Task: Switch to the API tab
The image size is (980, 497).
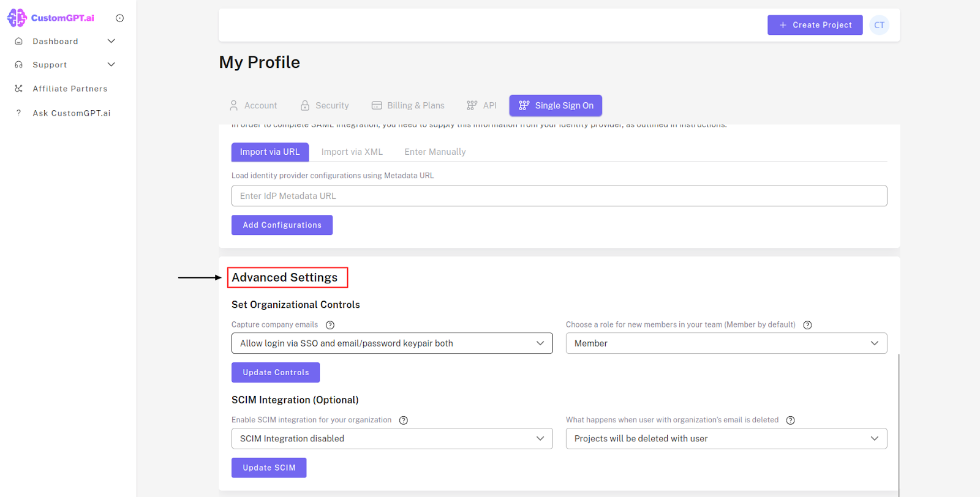Action: [481, 105]
